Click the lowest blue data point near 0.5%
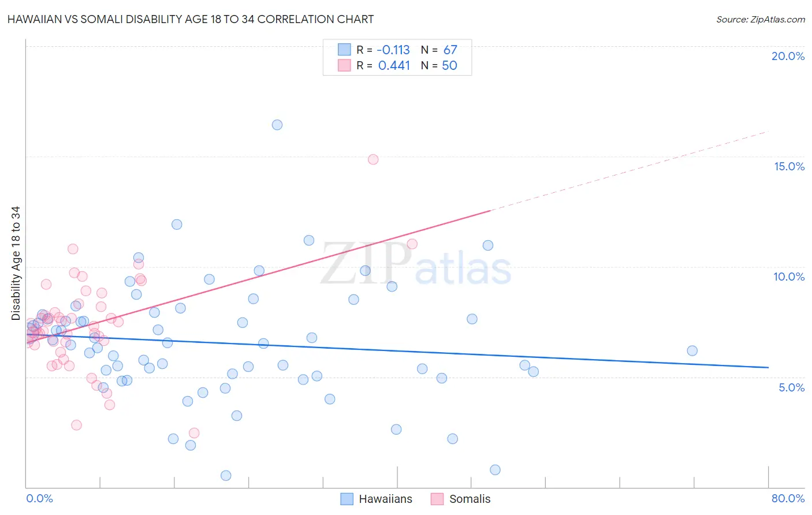Viewport: 812px width, 515px height. (x=226, y=476)
